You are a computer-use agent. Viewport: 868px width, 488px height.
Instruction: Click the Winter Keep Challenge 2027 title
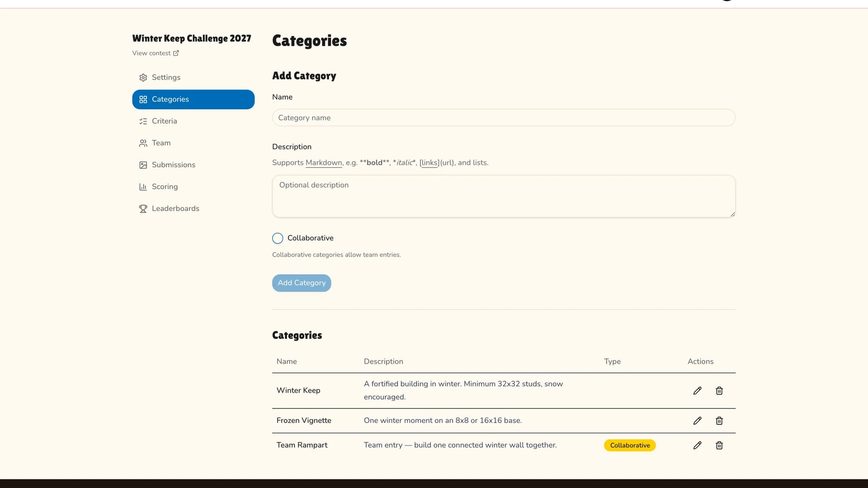(192, 38)
